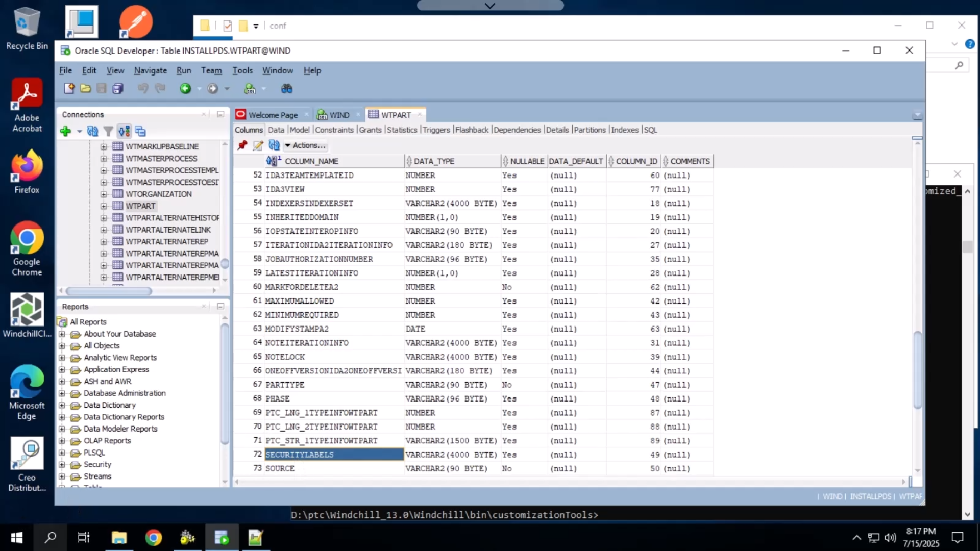Click the Edit table pencil icon

coord(258,145)
